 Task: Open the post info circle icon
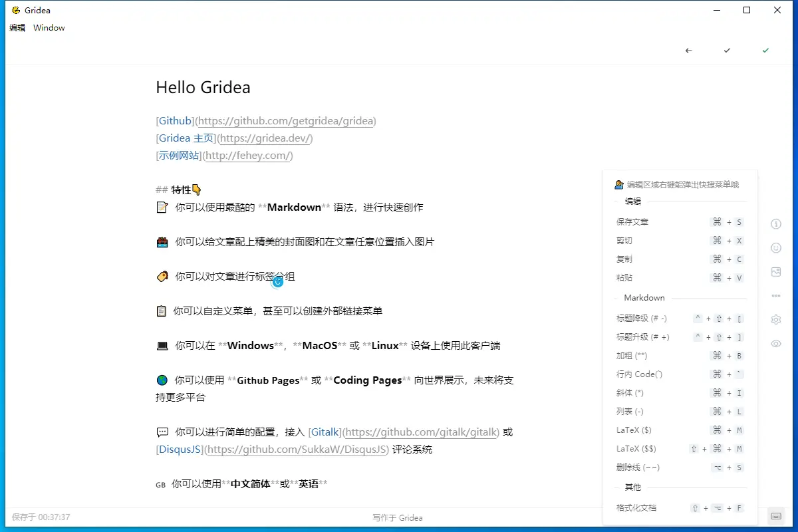coord(775,224)
